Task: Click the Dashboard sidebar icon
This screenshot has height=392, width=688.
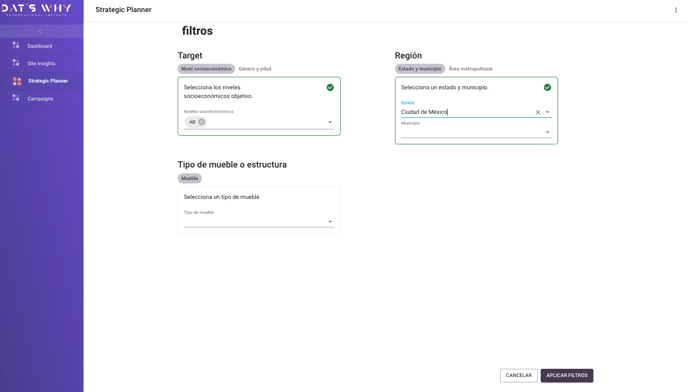Action: [16, 45]
